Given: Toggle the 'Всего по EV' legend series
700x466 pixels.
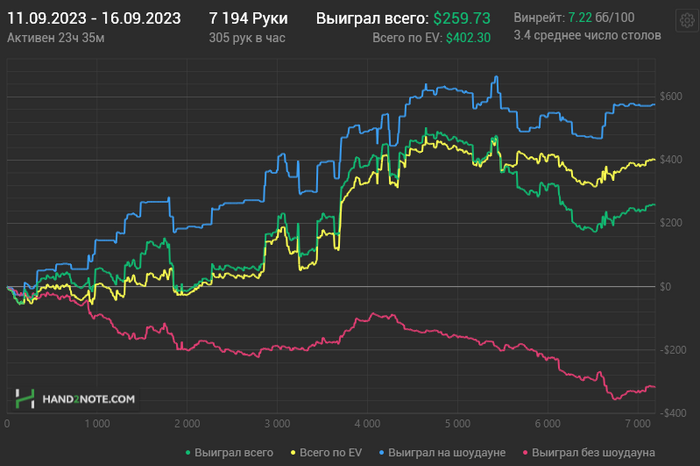Looking at the screenshot, I should 326,453.
